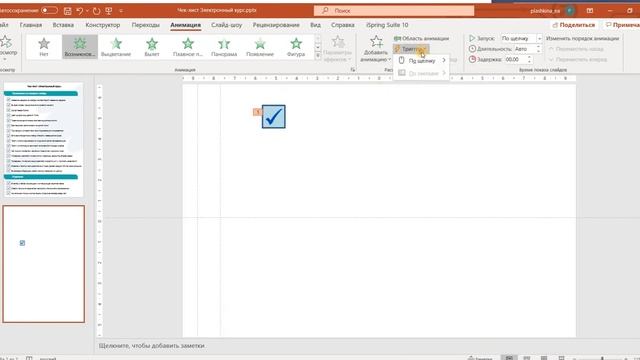This screenshot has height=360, width=640.
Task: Open the quick access toolbar customize menu
Action: pos(121,11)
